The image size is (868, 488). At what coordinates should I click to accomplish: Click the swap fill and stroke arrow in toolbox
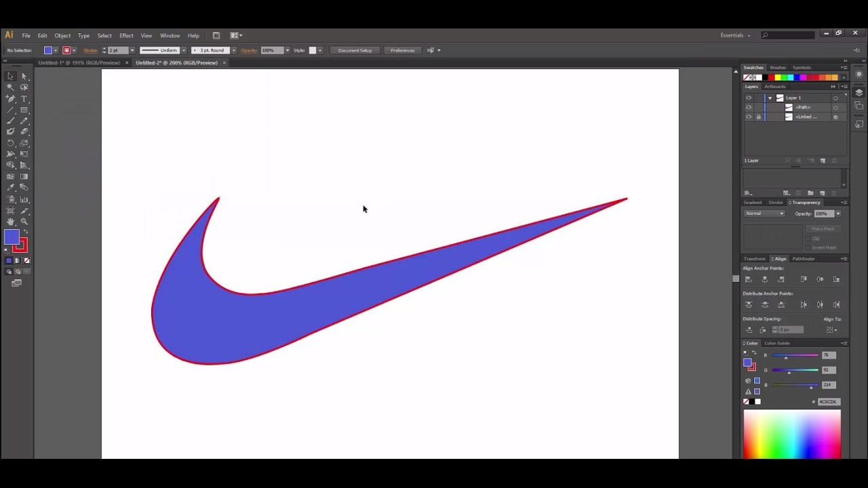pyautogui.click(x=26, y=232)
